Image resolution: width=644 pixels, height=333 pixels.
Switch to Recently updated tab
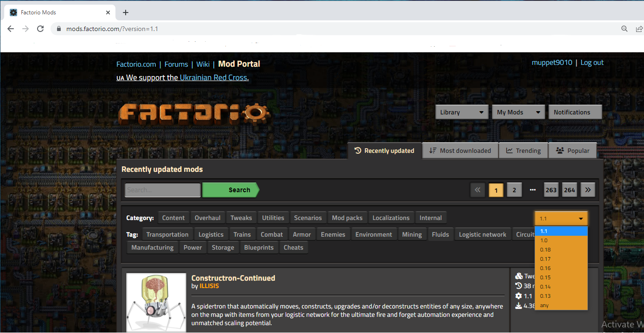click(384, 151)
